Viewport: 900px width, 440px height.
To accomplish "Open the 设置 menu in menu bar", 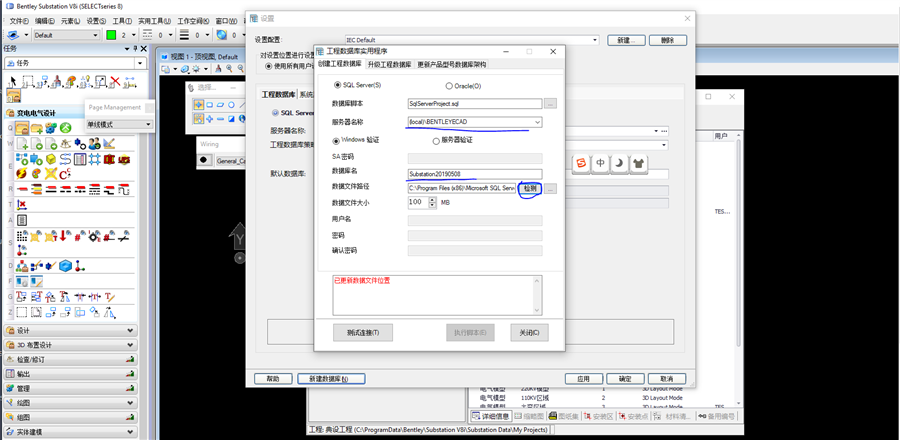I will pos(96,21).
